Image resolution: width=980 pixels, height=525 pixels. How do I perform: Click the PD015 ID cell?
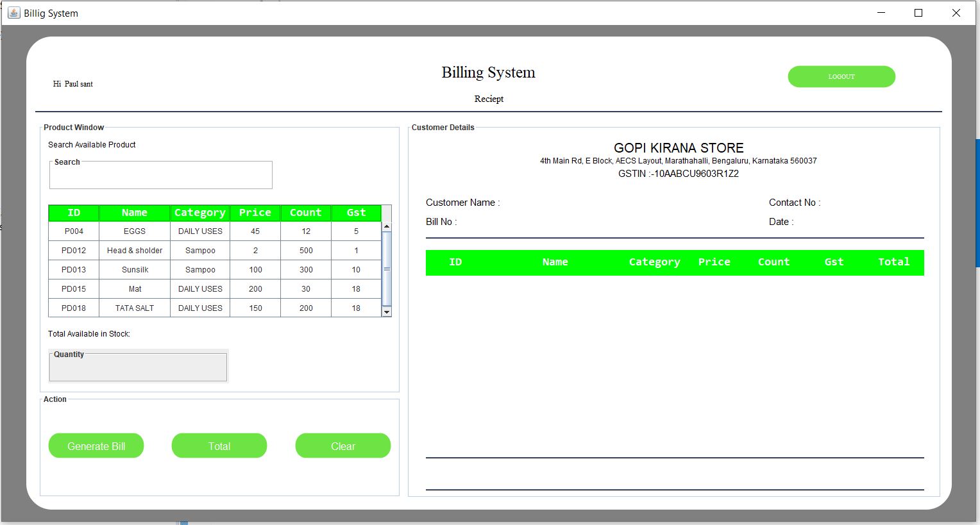[x=74, y=289]
